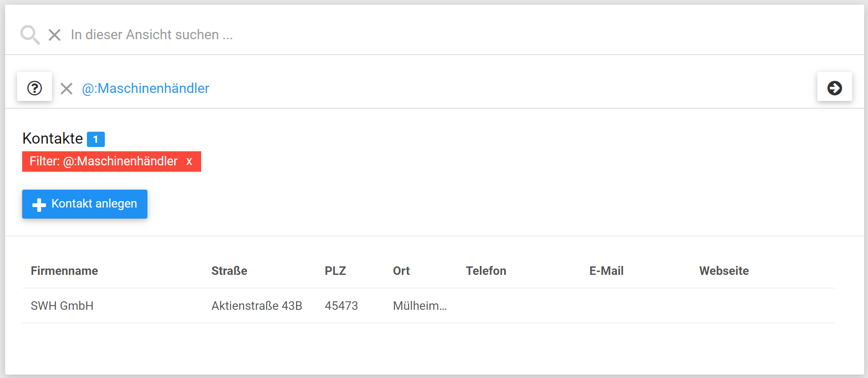
Task: Sort by Ort column header
Action: point(401,271)
